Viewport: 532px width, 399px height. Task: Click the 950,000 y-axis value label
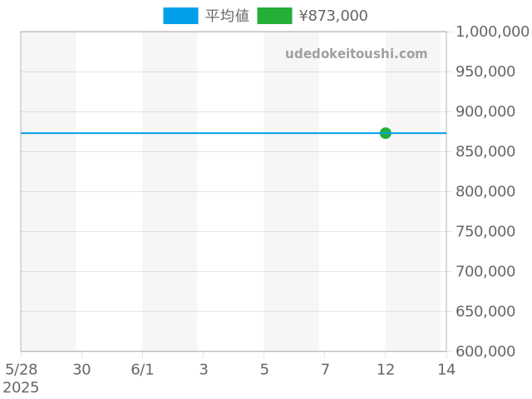coord(491,71)
